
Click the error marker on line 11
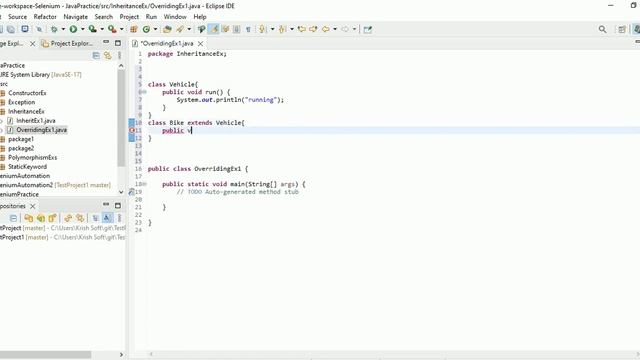(132, 130)
